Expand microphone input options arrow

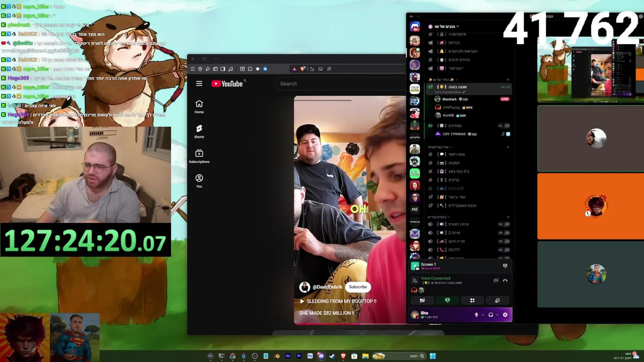pos(482,315)
